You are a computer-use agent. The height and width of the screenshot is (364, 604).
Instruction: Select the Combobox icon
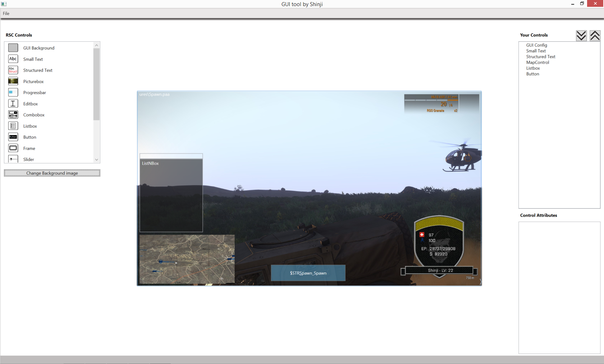pyautogui.click(x=13, y=115)
